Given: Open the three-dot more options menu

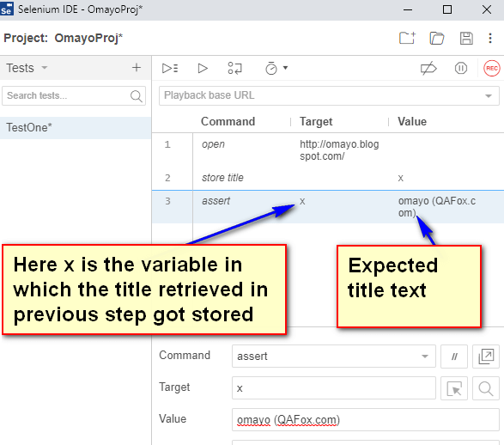Looking at the screenshot, I should coord(490,39).
